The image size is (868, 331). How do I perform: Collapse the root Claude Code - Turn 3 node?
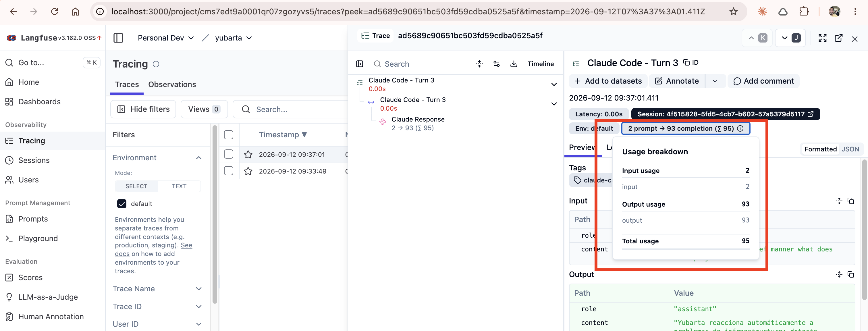coord(553,84)
